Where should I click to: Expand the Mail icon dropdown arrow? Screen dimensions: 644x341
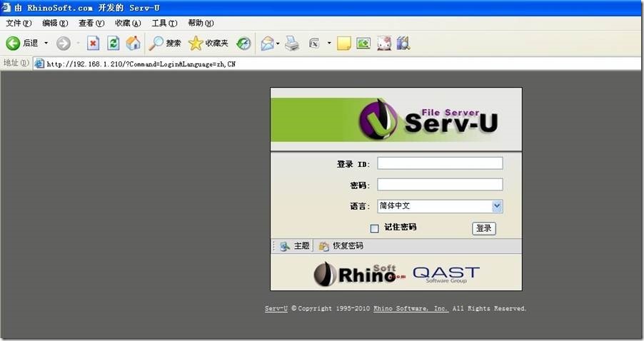click(278, 43)
